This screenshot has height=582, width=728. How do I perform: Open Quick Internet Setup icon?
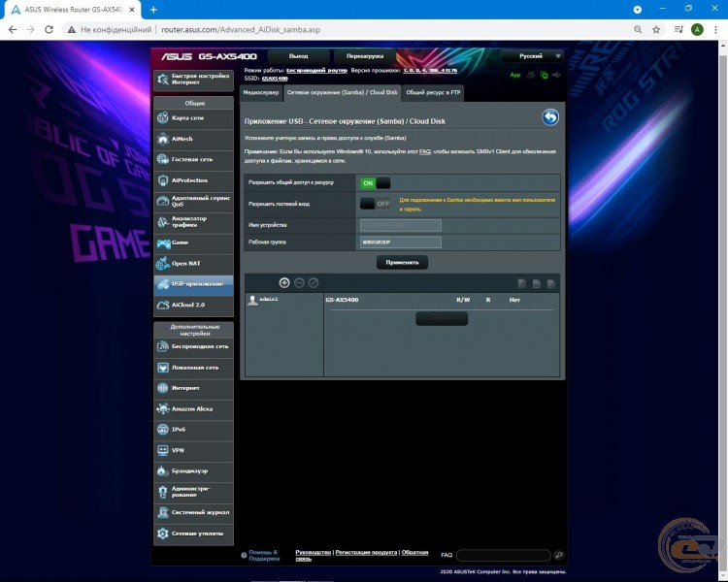(163, 80)
